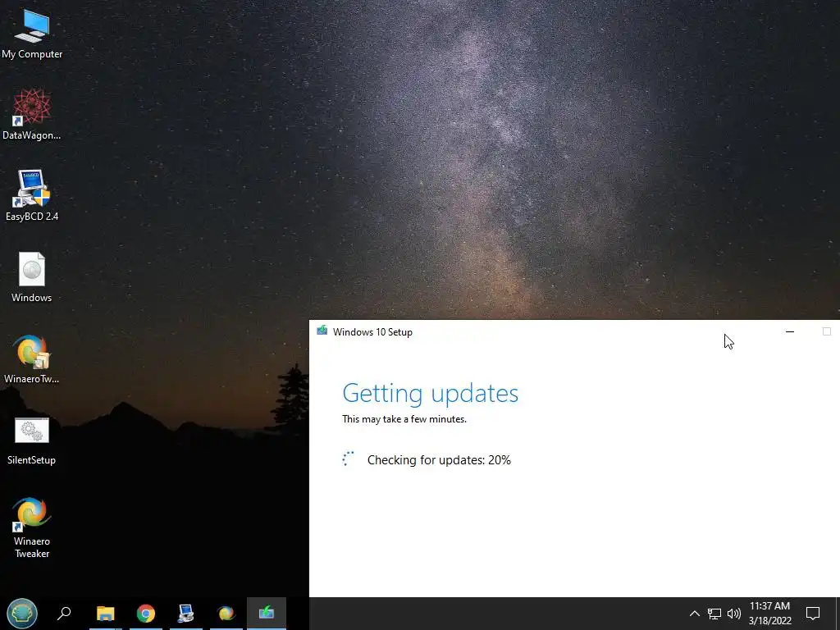Screen dimensions: 840x630
Task: Click 'This may take a few minutes.' text
Action: click(404, 419)
